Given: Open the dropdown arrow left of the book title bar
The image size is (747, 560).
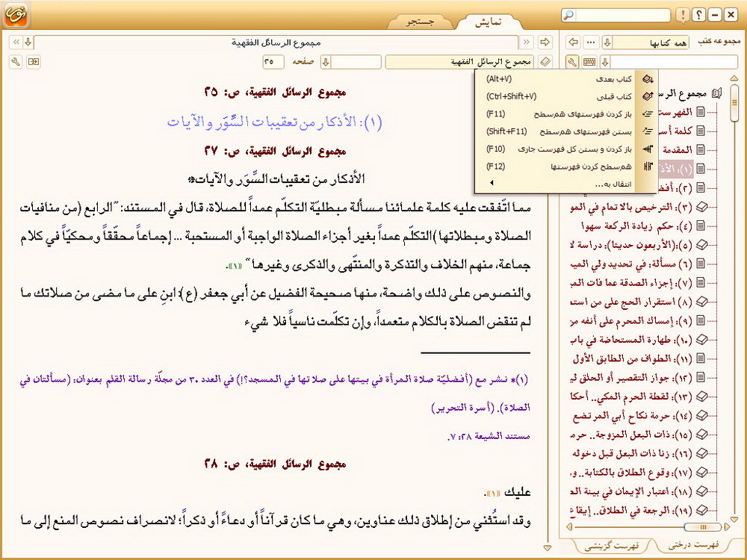Looking at the screenshot, I should point(28,43).
